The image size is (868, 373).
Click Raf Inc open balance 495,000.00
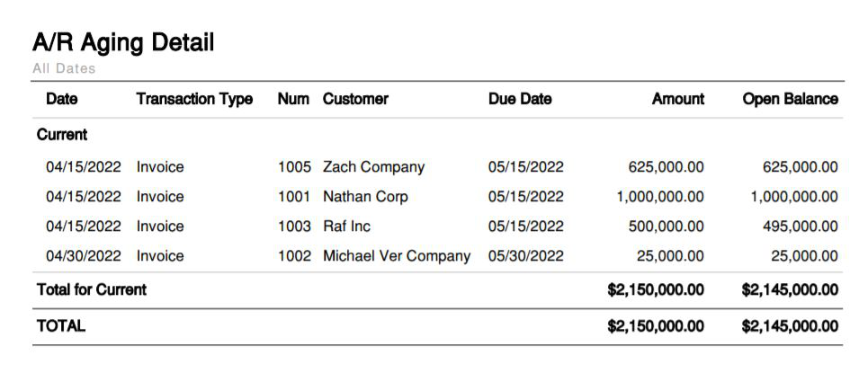pyautogui.click(x=800, y=226)
